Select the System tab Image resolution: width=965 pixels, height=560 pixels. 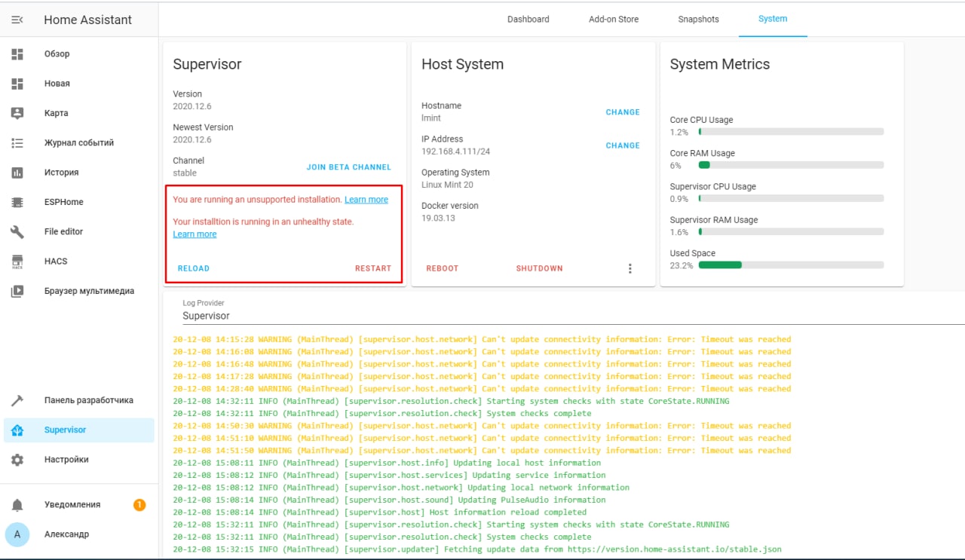(773, 19)
